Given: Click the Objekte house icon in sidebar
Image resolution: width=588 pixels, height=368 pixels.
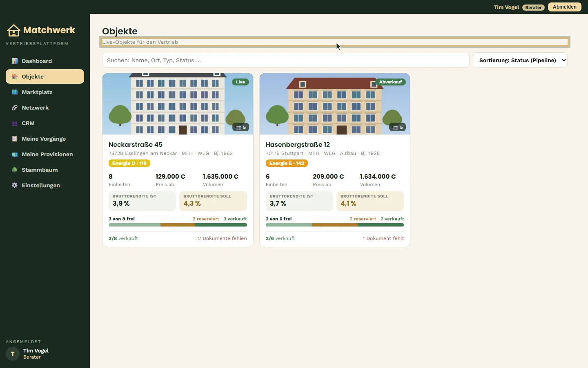Looking at the screenshot, I should 15,76.
